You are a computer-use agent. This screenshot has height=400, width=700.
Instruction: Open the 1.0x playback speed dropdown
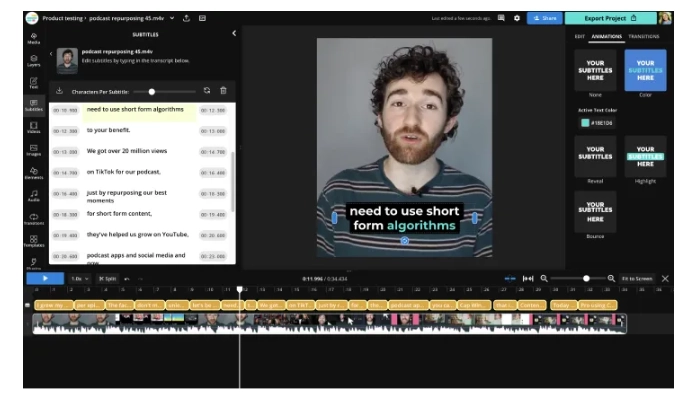pyautogui.click(x=77, y=278)
